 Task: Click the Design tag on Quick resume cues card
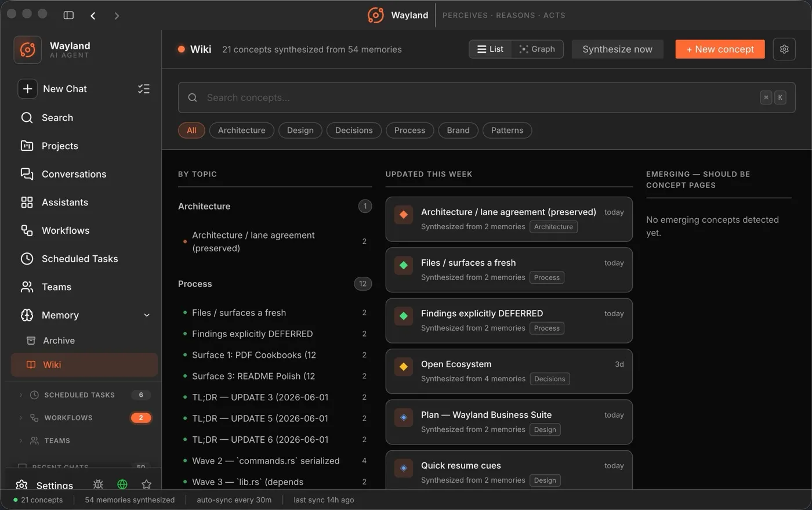point(545,480)
